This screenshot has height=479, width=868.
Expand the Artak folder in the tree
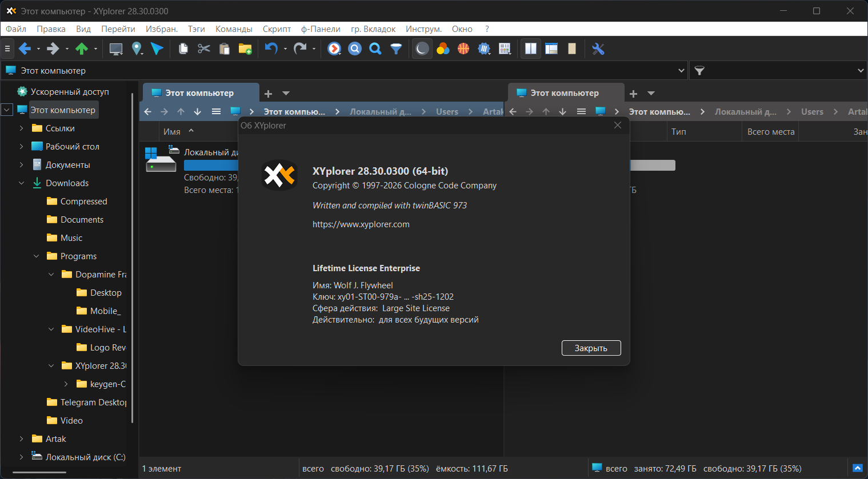pos(21,439)
